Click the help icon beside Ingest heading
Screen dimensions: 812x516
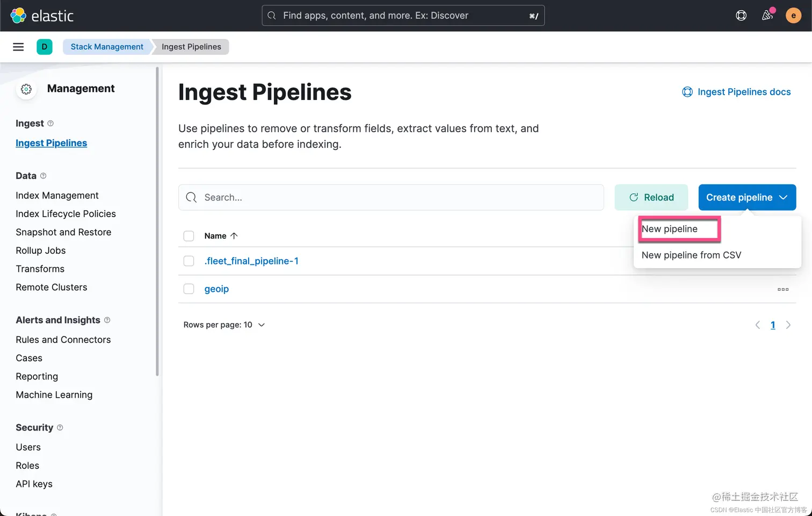[x=50, y=124]
